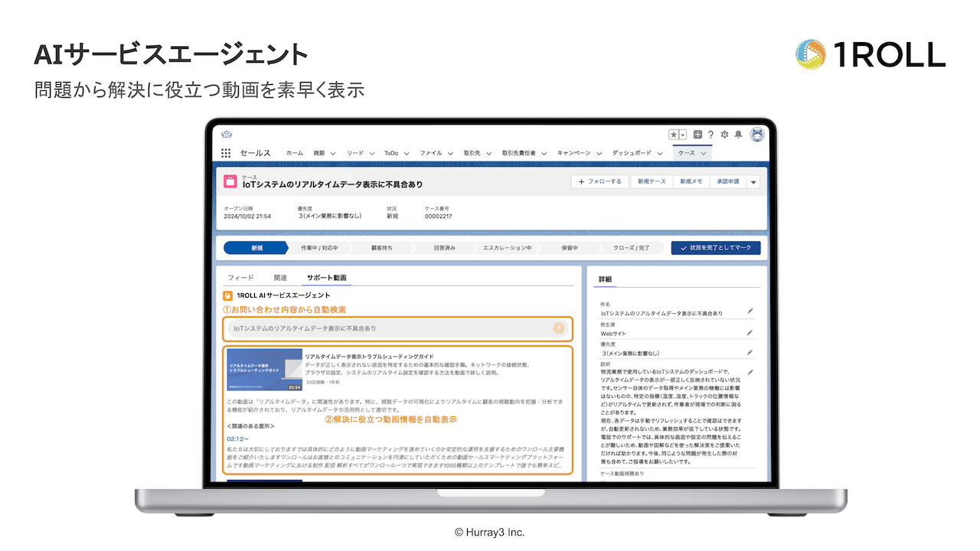Select the エスカレーション中 path stage
The image size is (980, 551).
tap(506, 248)
